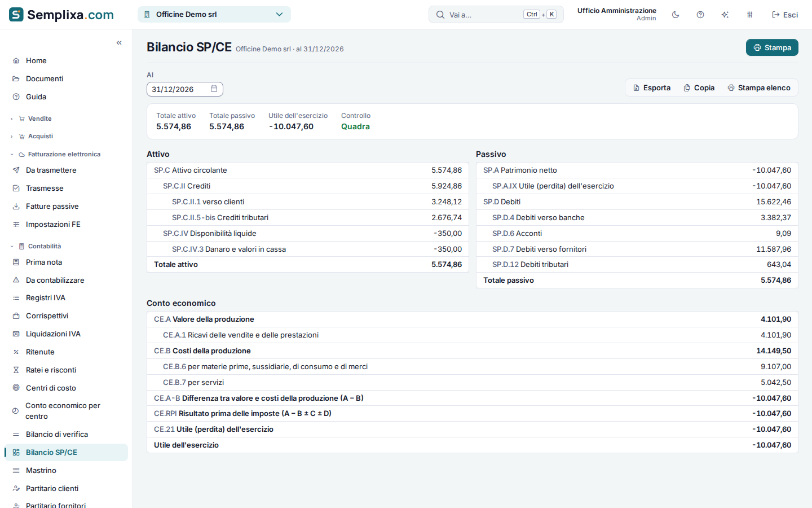
Task: Open Liquidazioni IVA
Action: point(66,334)
